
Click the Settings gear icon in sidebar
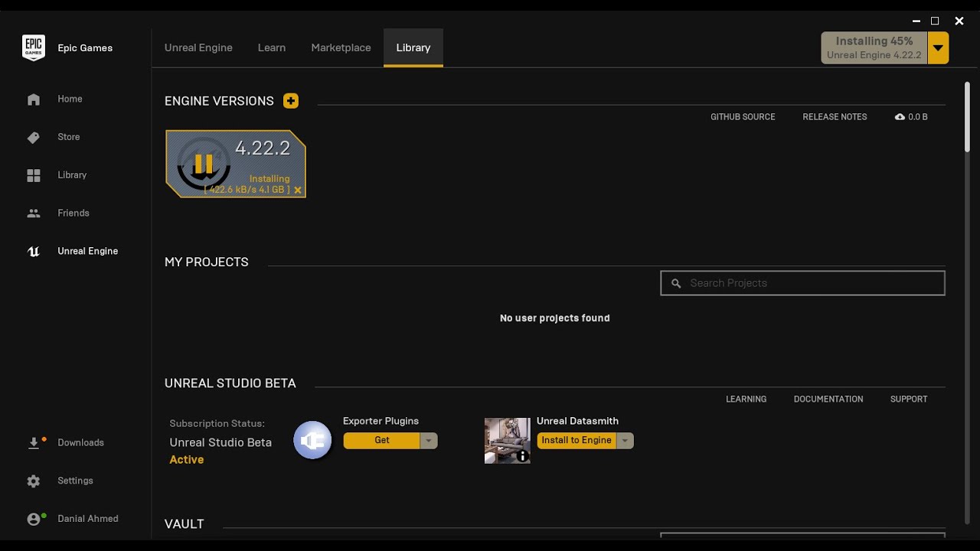pyautogui.click(x=34, y=481)
